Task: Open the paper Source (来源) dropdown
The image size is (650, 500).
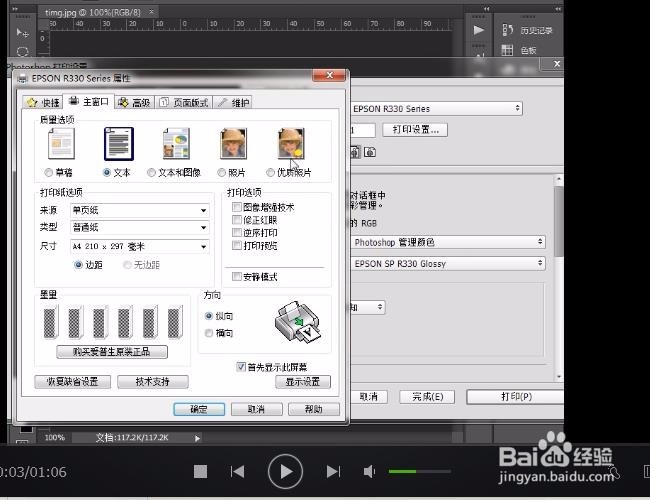Action: coord(140,210)
